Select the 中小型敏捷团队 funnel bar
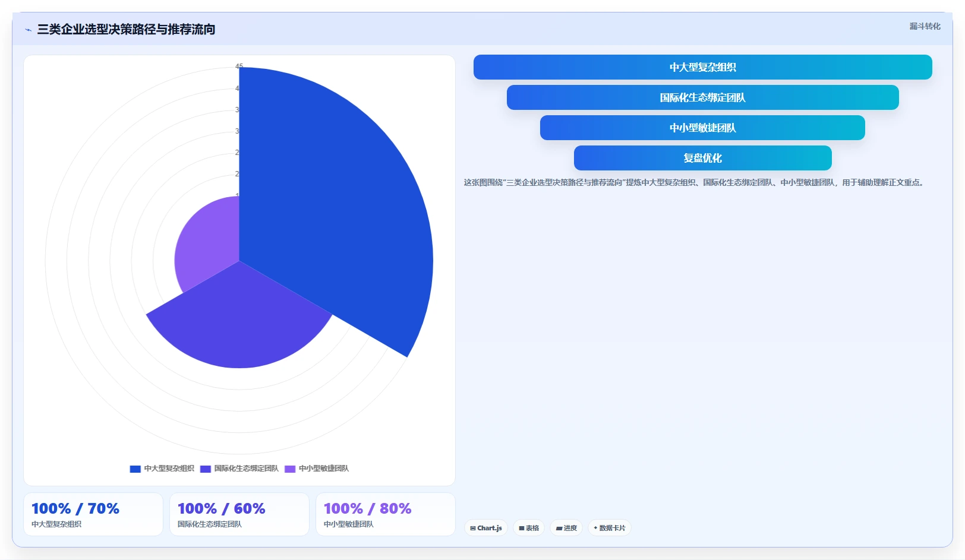965x560 pixels. [x=702, y=128]
